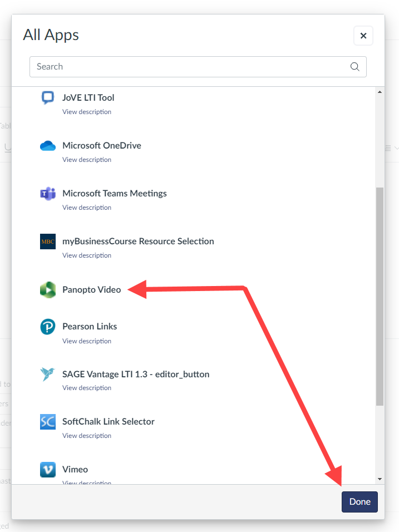The height and width of the screenshot is (532, 399).
Task: View description for JoVE LTI Tool
Action: click(87, 112)
